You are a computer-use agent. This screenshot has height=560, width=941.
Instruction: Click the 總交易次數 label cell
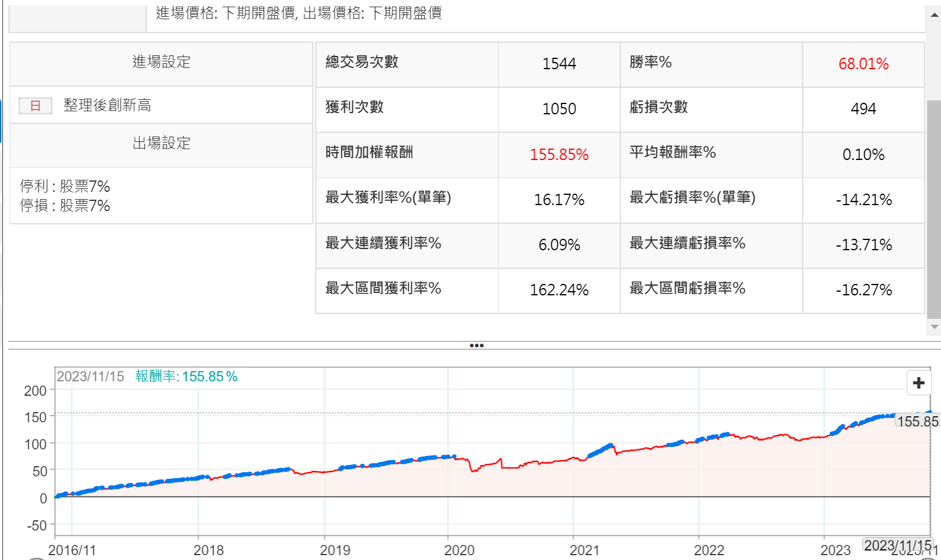click(x=362, y=62)
